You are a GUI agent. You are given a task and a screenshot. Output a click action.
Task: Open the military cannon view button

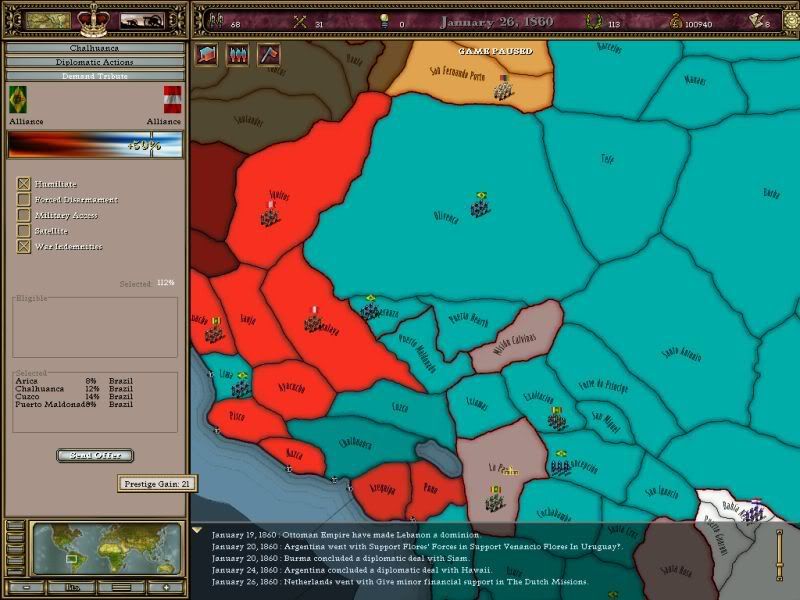pos(142,20)
